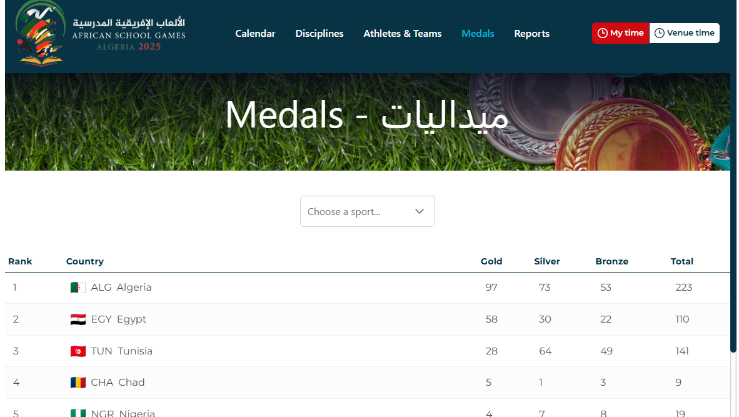Select the Medals navigation tab
The image size is (739, 417).
point(477,34)
